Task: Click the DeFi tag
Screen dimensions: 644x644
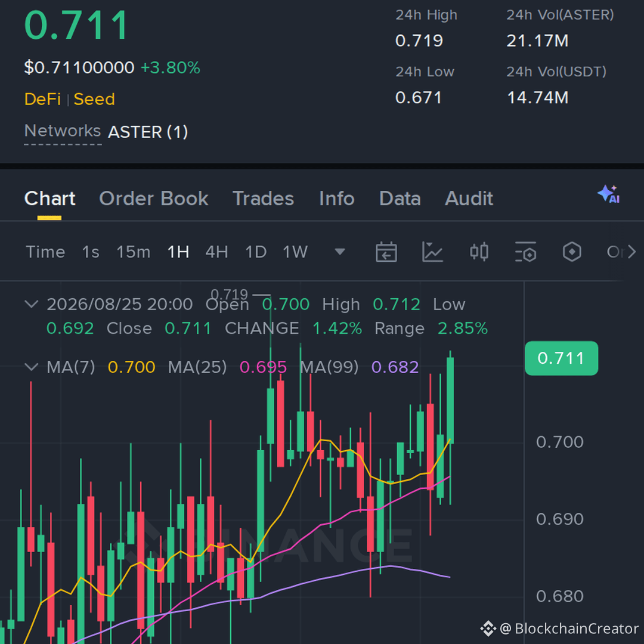Action: tap(43, 100)
